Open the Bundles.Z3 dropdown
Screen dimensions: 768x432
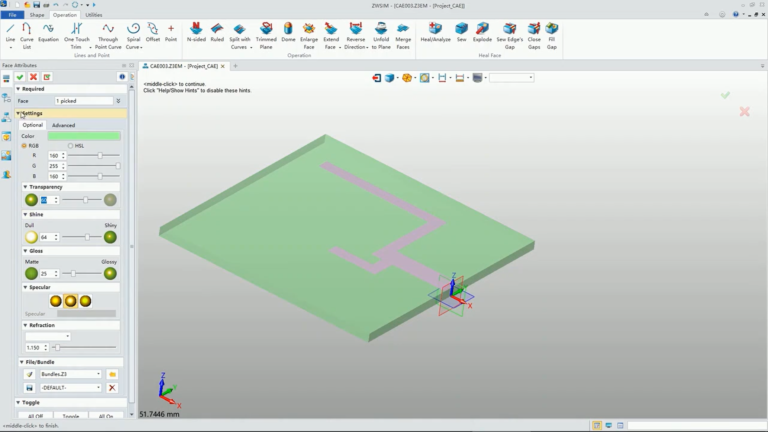[x=71, y=374]
